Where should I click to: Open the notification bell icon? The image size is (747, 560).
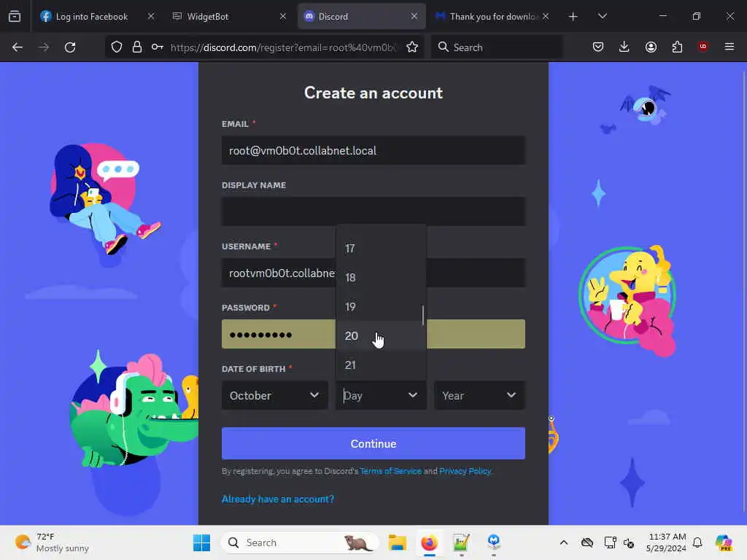[697, 542]
